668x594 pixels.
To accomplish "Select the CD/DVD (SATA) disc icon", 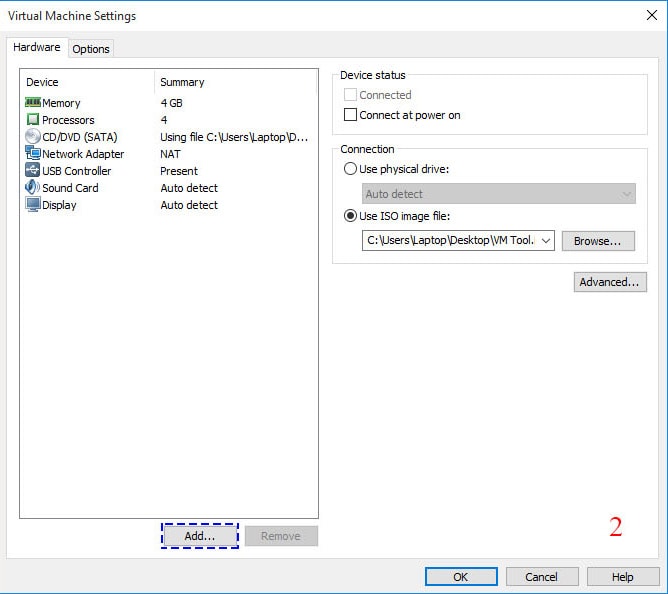I will click(32, 137).
